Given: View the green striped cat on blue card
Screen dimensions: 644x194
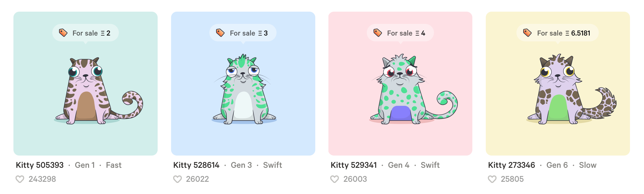Looking at the screenshot, I should coord(244,89).
